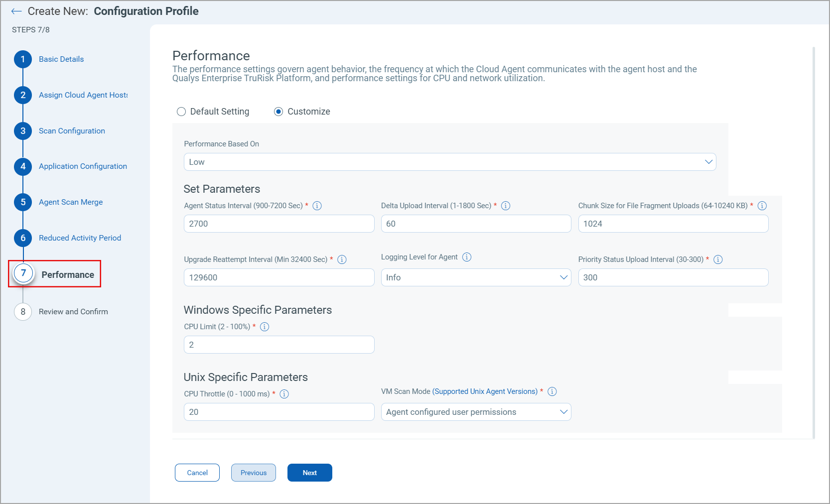Click info icon next to Agent Status Interval

[317, 206]
